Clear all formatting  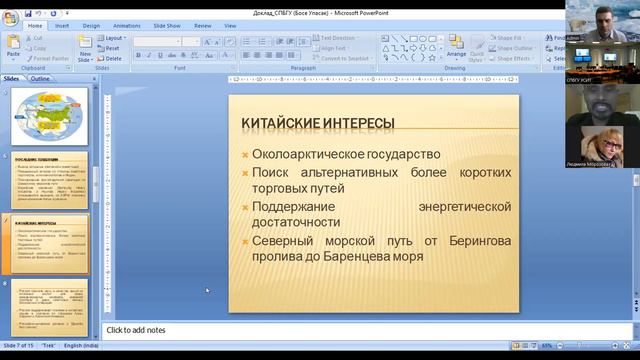(x=229, y=42)
